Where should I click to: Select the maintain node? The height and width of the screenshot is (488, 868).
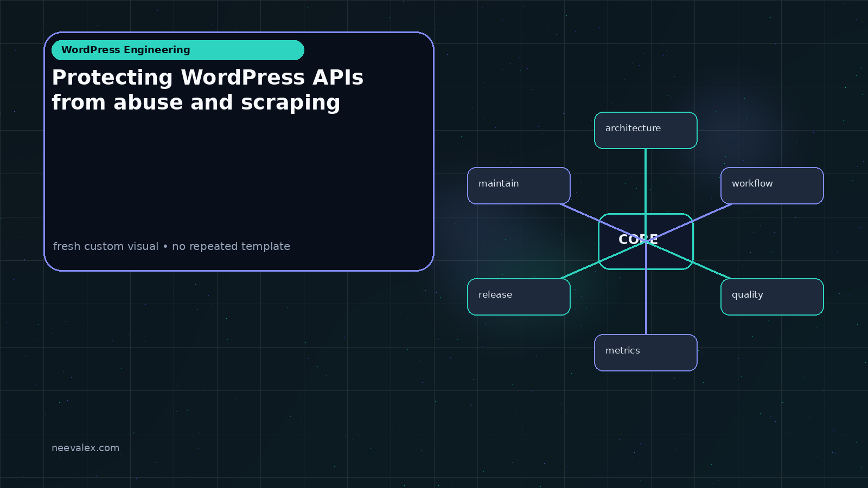519,185
